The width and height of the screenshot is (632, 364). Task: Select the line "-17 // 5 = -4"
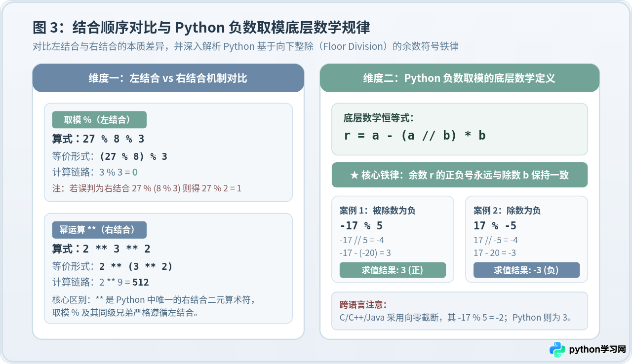click(362, 241)
